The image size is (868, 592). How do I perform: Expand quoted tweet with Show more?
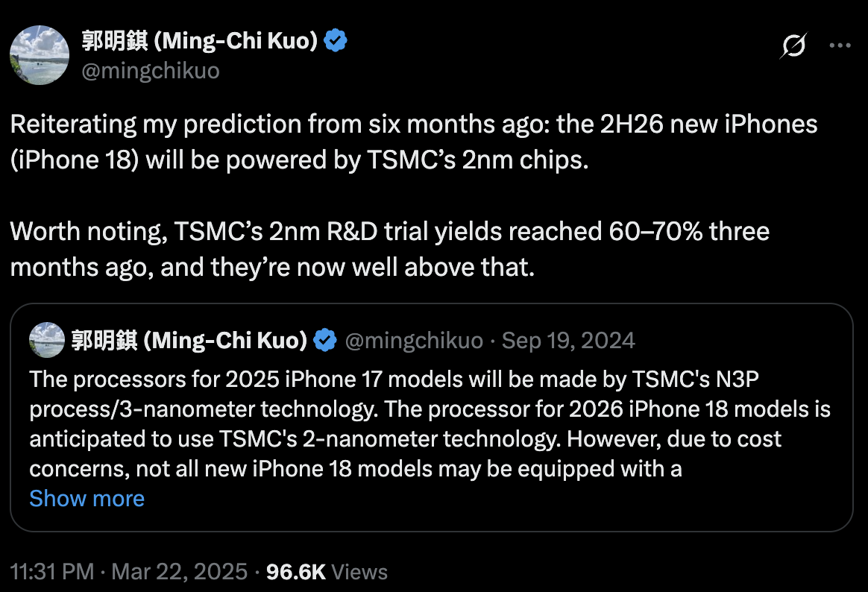point(87,499)
